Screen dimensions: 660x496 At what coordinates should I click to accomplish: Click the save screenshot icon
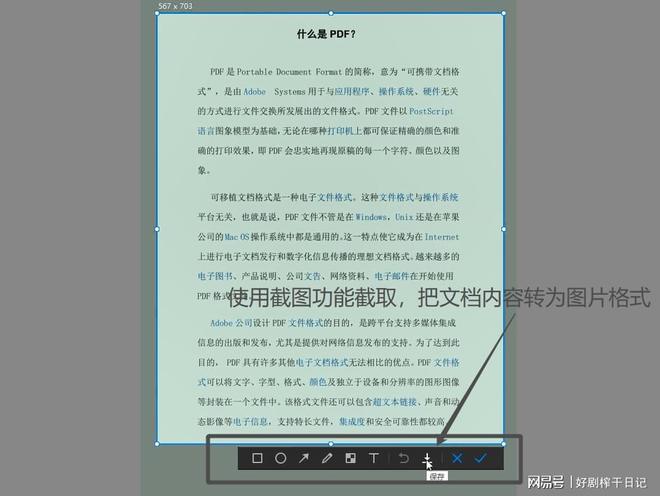pyautogui.click(x=427, y=458)
